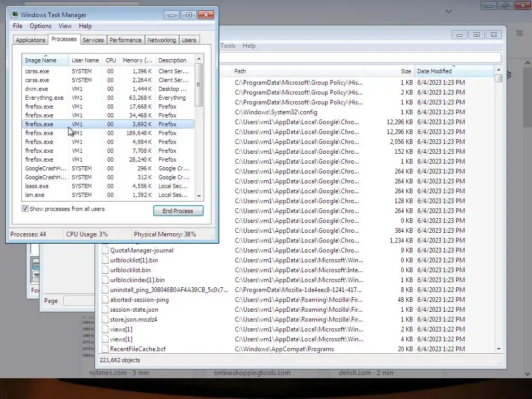
Task: Click the C:\Windows\System32\config path
Action: [276, 112]
